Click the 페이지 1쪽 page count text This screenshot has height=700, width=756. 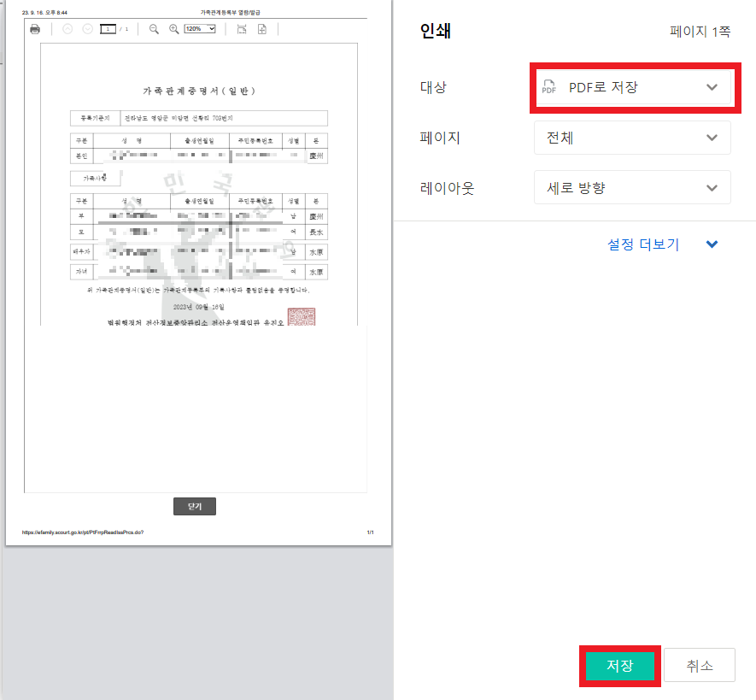(700, 32)
